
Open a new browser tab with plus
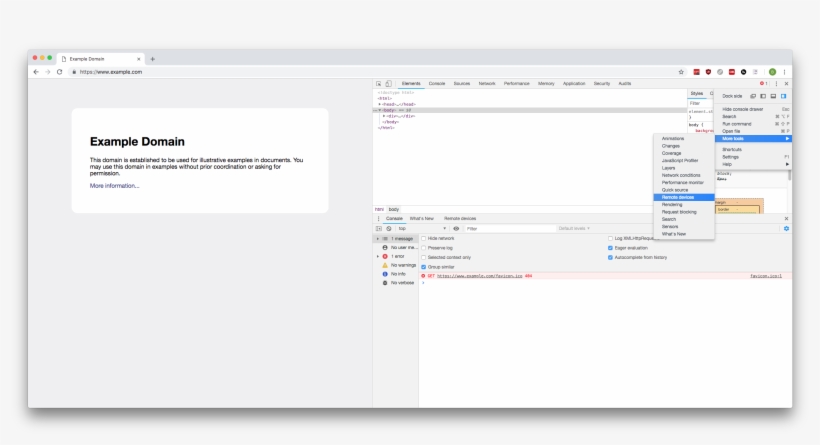(152, 59)
